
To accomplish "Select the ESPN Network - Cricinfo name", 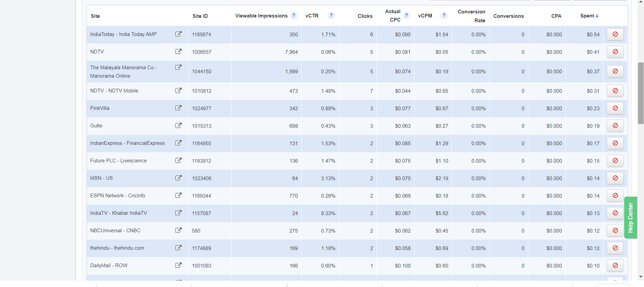I will point(117,196).
